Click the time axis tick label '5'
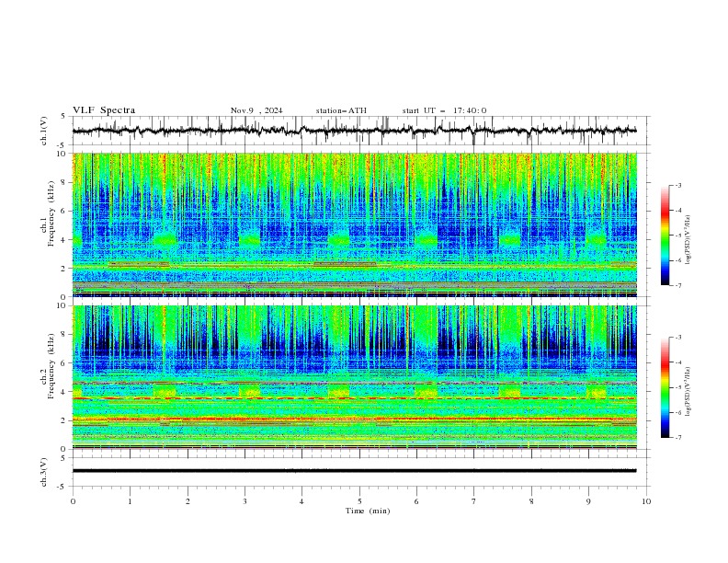Viewport: 728px width, 563px height. pyautogui.click(x=359, y=501)
